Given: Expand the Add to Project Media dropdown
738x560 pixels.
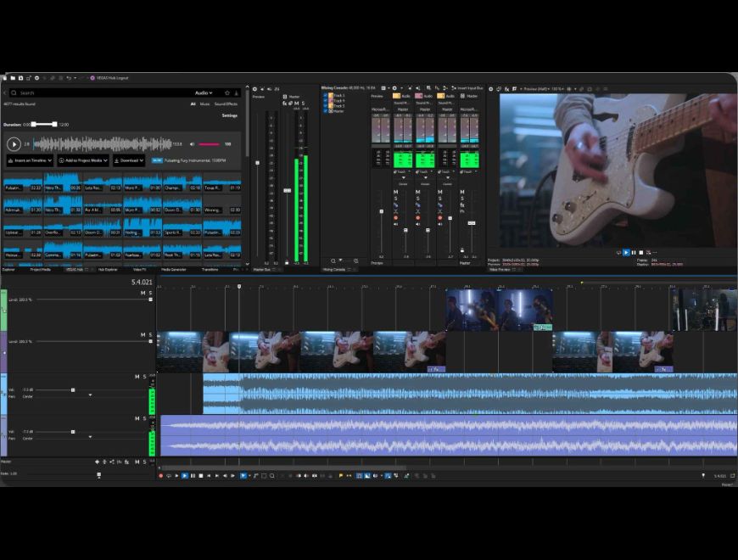Looking at the screenshot, I should point(83,160).
